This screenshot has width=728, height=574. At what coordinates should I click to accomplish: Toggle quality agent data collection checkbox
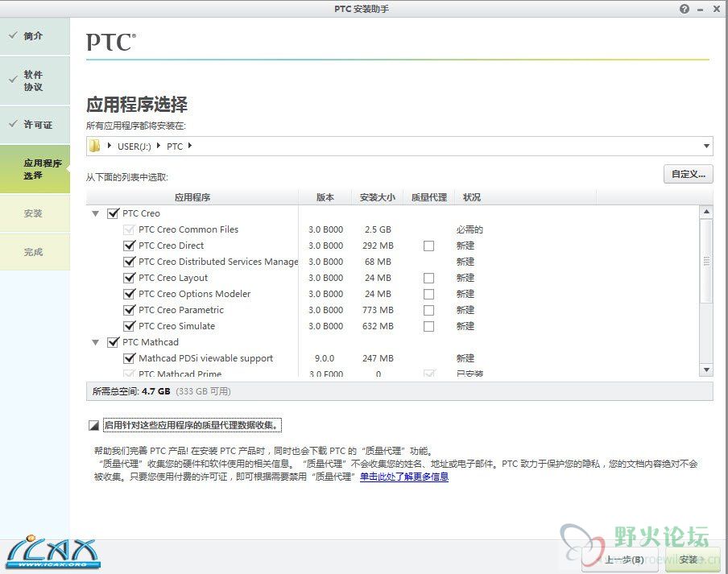pyautogui.click(x=93, y=425)
